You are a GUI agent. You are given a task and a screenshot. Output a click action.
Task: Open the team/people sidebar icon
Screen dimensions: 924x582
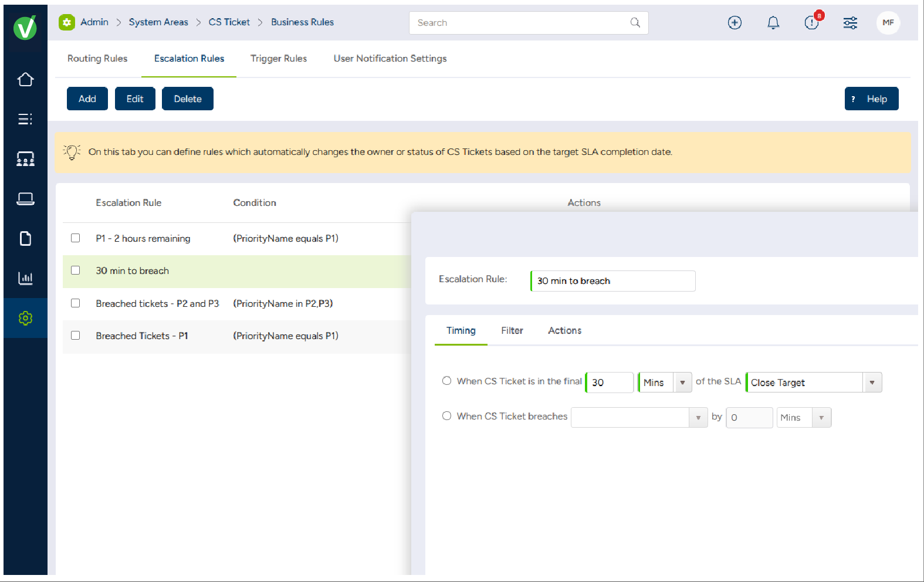coord(25,159)
